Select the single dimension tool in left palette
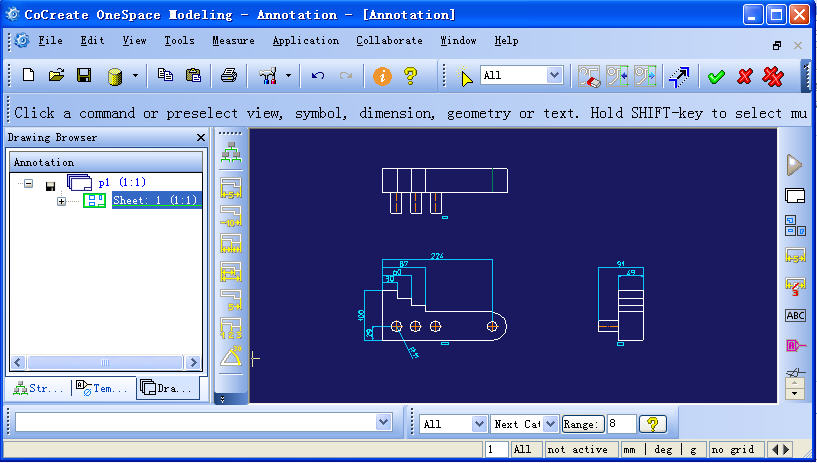This screenshot has width=817, height=463. (231, 188)
